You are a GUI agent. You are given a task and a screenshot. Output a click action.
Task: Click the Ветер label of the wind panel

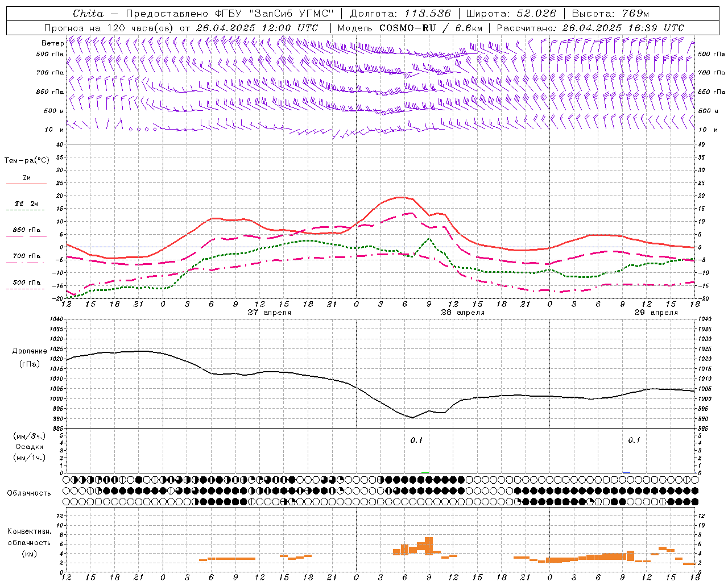point(53,43)
